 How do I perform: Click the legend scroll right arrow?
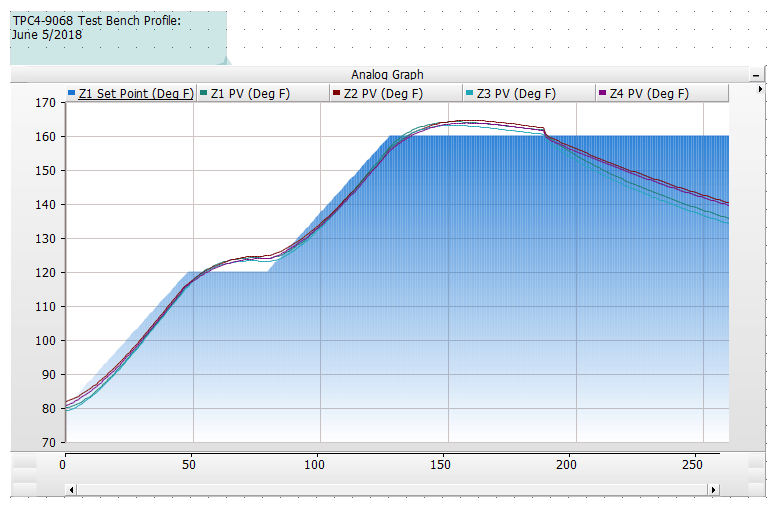point(760,89)
